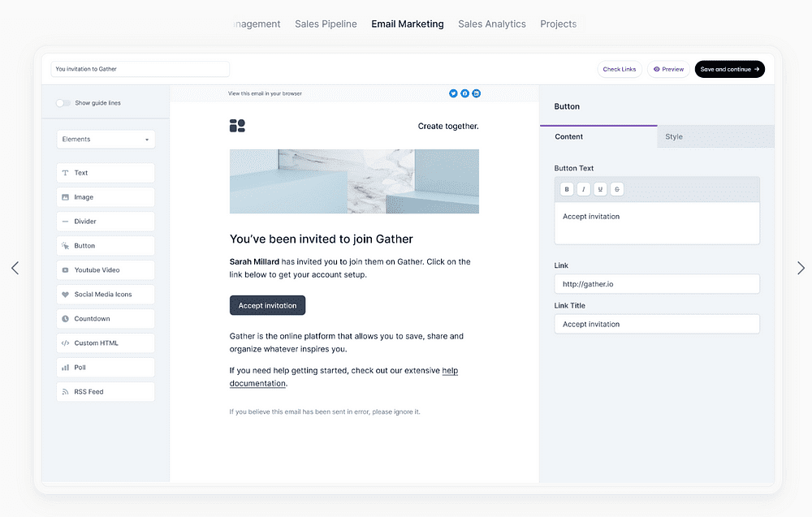Apply underline in Button Text editor
Viewport: 812px width, 517px height.
coord(600,189)
